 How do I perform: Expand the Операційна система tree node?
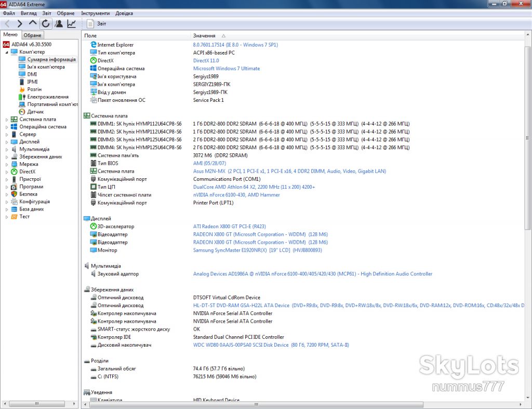point(7,127)
